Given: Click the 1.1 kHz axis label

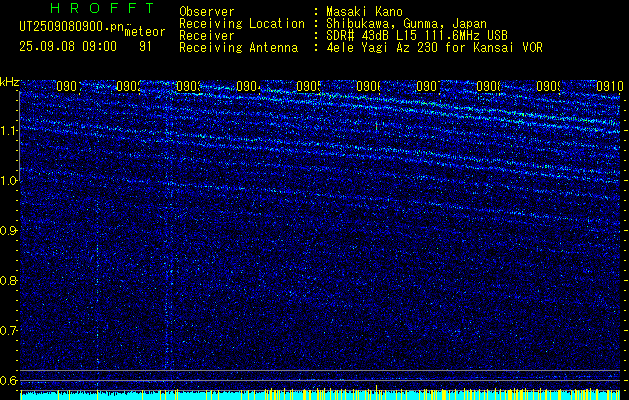Looking at the screenshot, I should (x=9, y=130).
